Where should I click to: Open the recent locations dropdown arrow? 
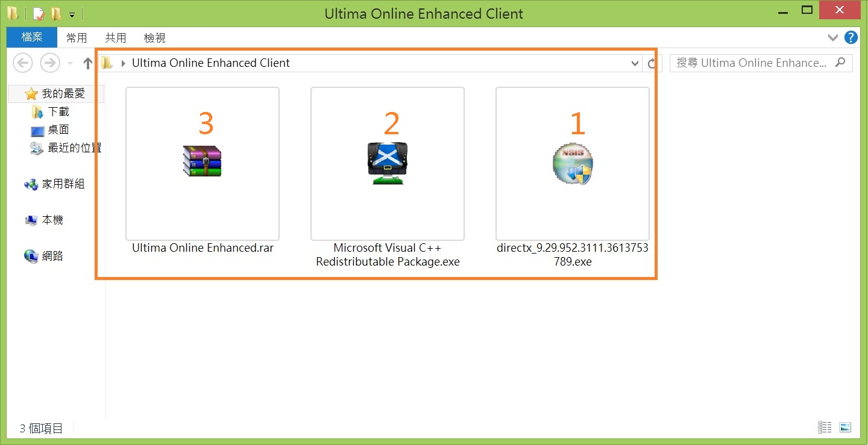pos(70,63)
